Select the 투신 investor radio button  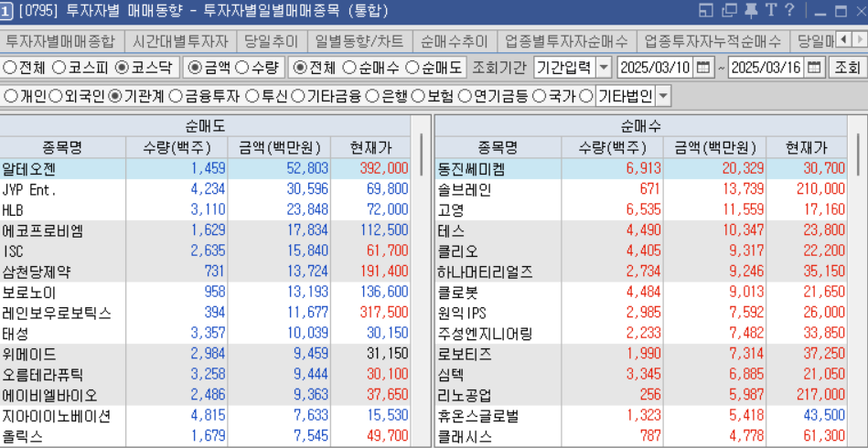click(x=252, y=97)
